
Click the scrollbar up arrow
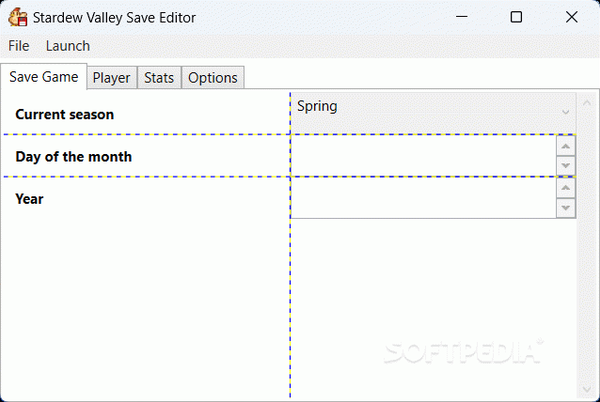587,103
